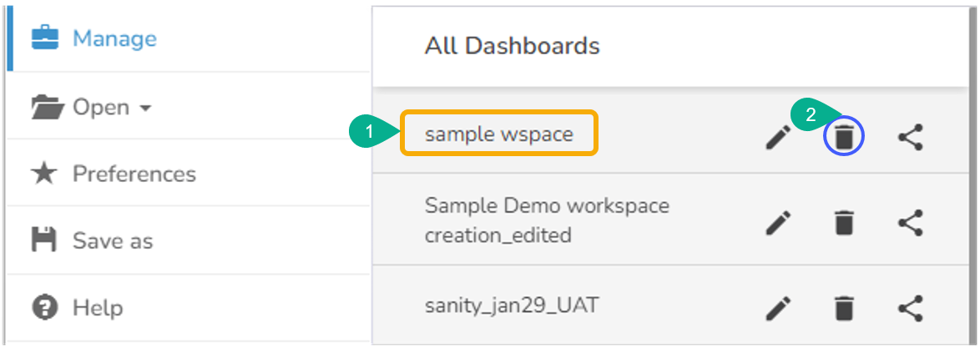This screenshot has width=980, height=349.
Task: Click the All Dashboards header
Action: pos(512,45)
